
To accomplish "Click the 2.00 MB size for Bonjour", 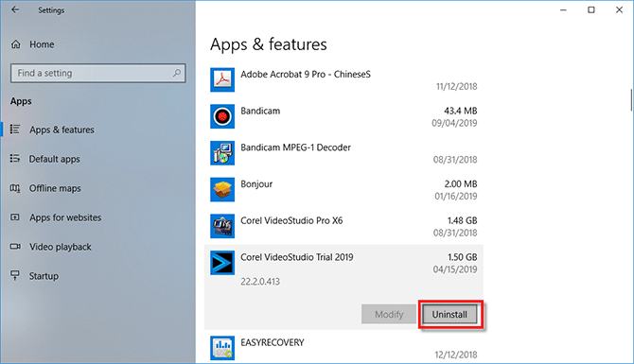I will [x=461, y=184].
